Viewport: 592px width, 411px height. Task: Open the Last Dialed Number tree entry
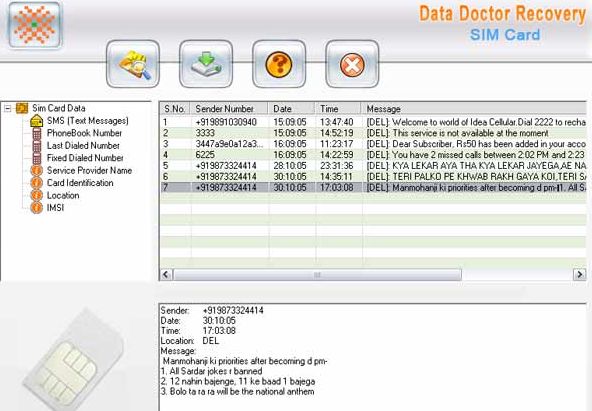(x=83, y=146)
